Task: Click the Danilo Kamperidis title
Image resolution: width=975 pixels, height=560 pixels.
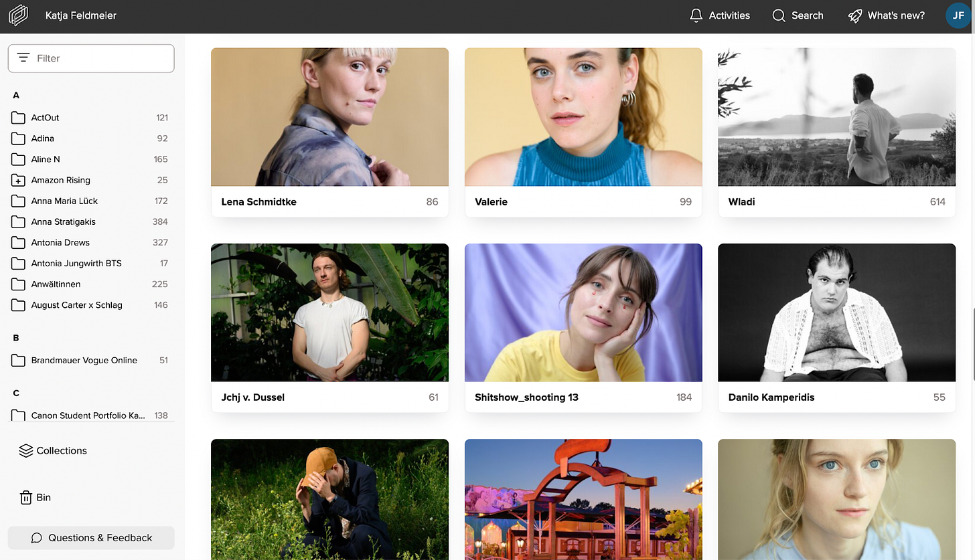Action: click(x=771, y=397)
